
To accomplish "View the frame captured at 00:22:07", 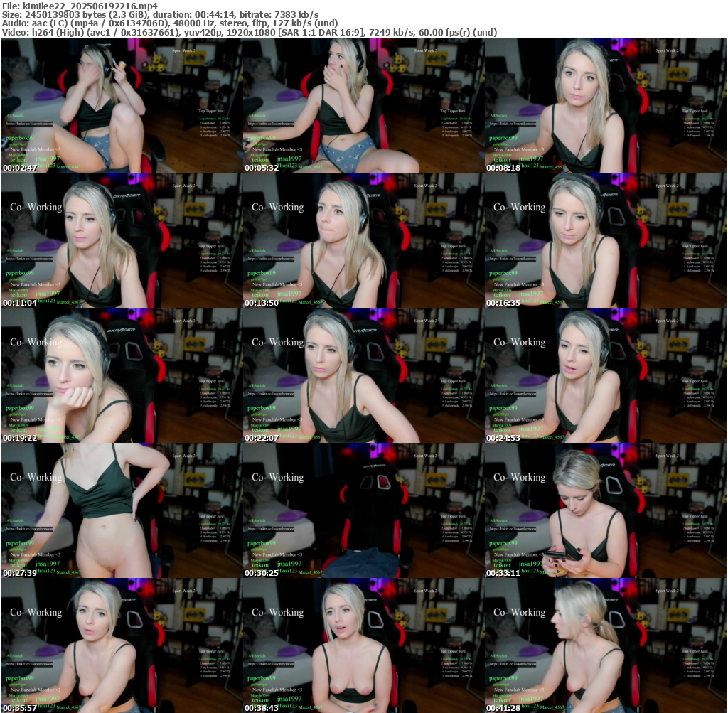I will 363,375.
